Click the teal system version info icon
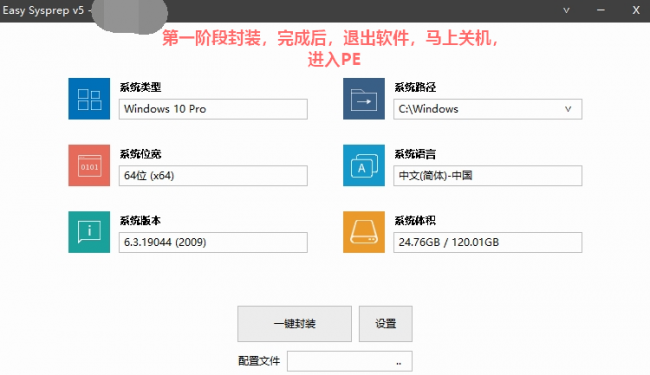The image size is (650, 375). point(89,232)
